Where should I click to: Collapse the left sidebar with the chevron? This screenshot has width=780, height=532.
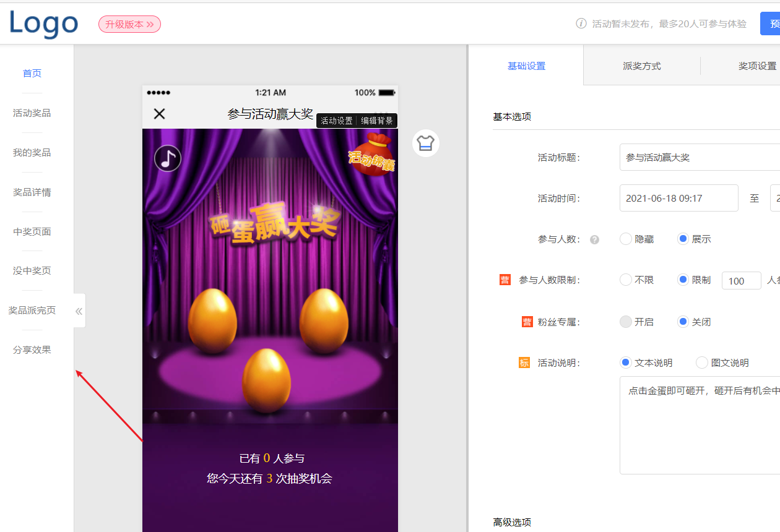(79, 311)
